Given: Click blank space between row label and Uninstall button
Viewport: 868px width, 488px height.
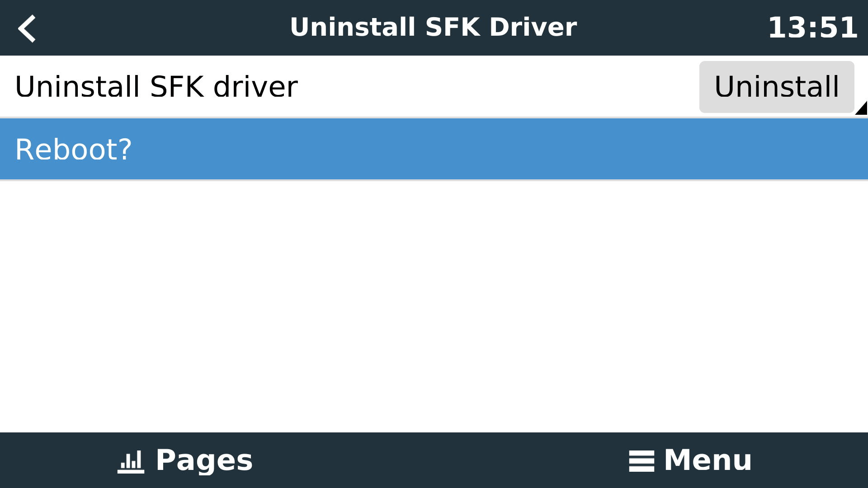Looking at the screenshot, I should coord(497,87).
